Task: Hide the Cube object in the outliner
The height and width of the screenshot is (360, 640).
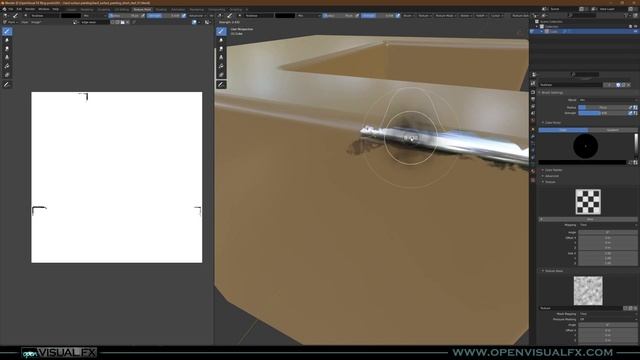Action: tap(635, 31)
